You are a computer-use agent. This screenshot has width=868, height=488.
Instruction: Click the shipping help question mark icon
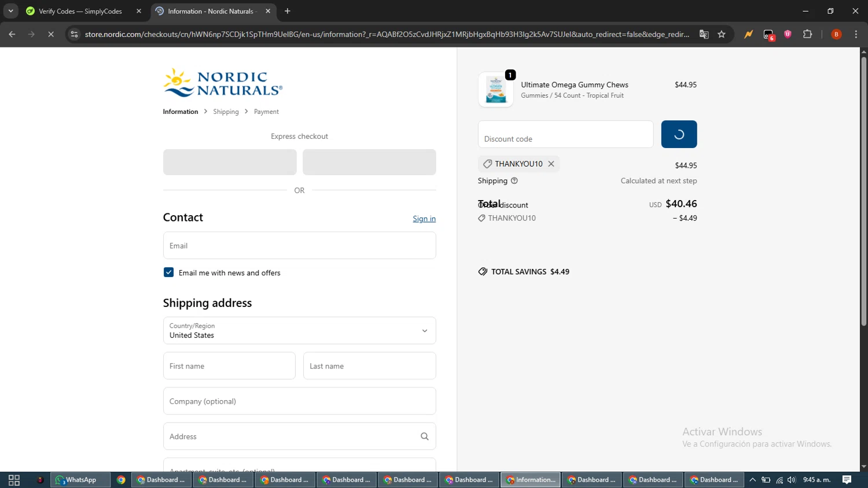coord(514,180)
